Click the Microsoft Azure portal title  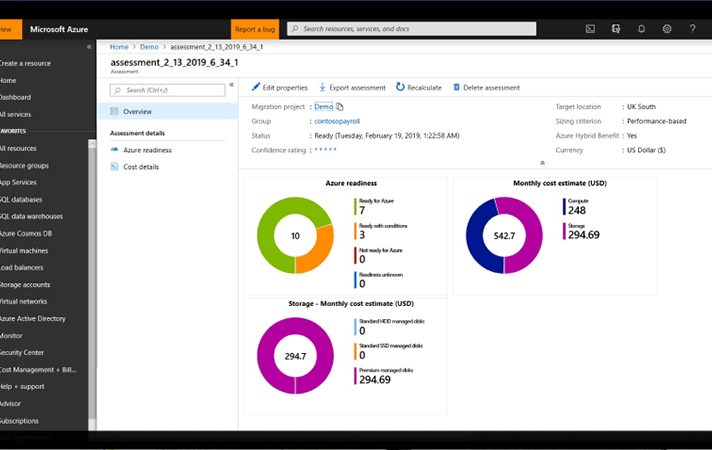(x=59, y=29)
